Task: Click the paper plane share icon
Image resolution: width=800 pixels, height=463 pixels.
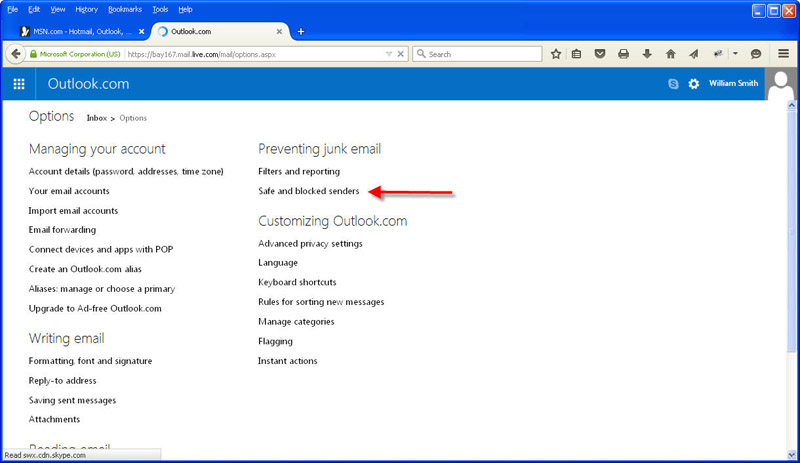Action: 694,54
